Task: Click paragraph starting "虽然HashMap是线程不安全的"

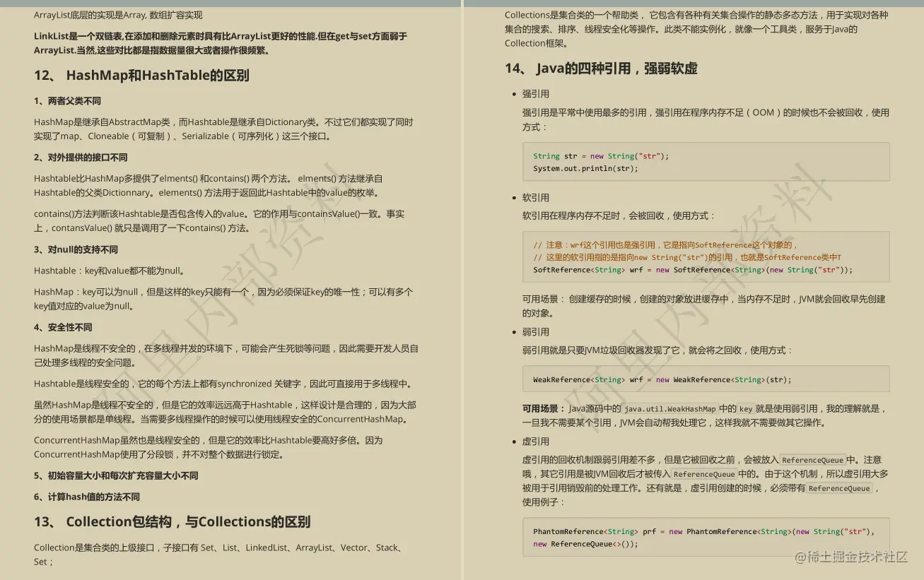Action: (225, 412)
